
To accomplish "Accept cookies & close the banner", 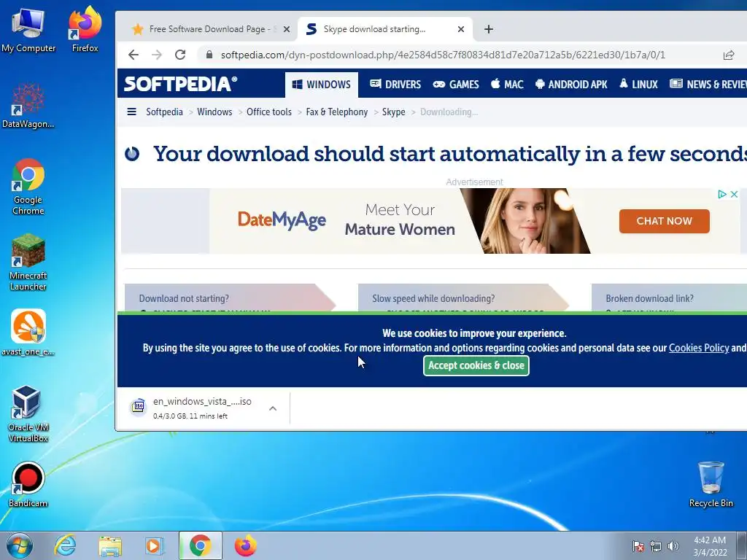I will tap(476, 365).
